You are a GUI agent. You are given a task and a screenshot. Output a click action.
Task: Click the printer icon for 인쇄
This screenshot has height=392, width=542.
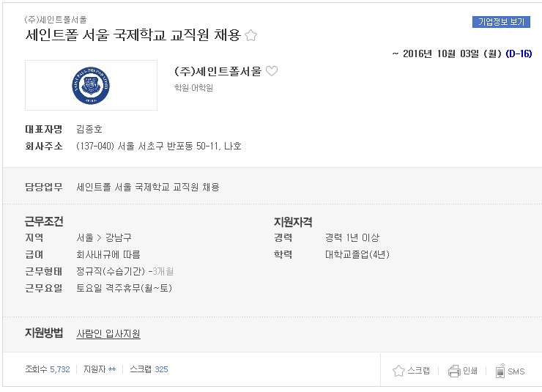coord(454,371)
